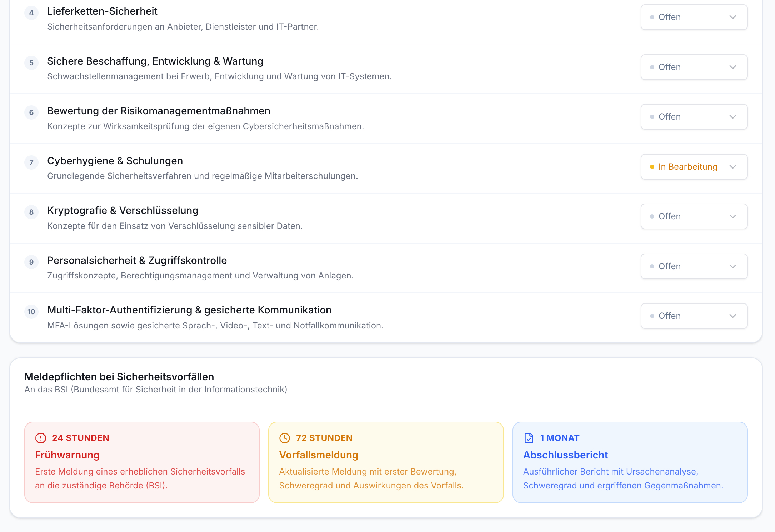
Task: Open status dropdown for Personalsicherheit & Zugriffskontrolle
Action: 694,266
